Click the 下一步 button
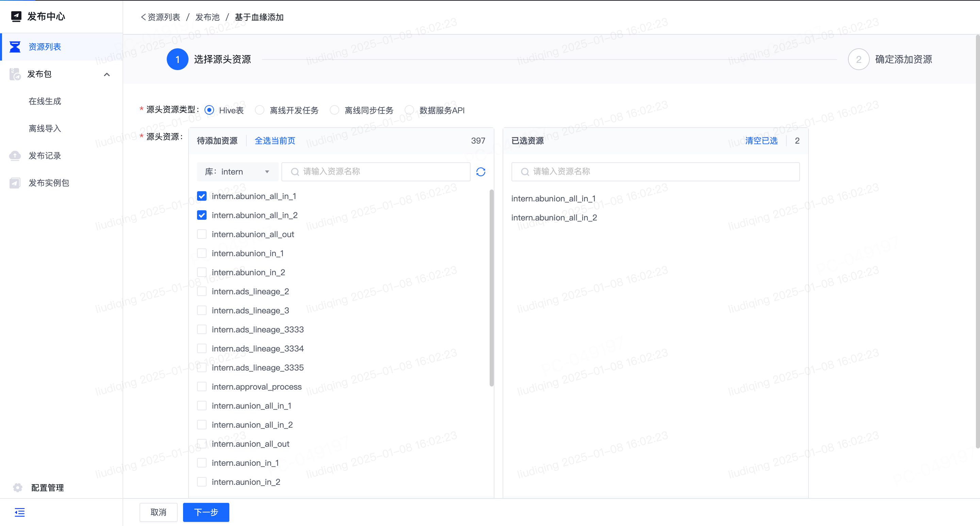This screenshot has height=526, width=980. coord(206,512)
